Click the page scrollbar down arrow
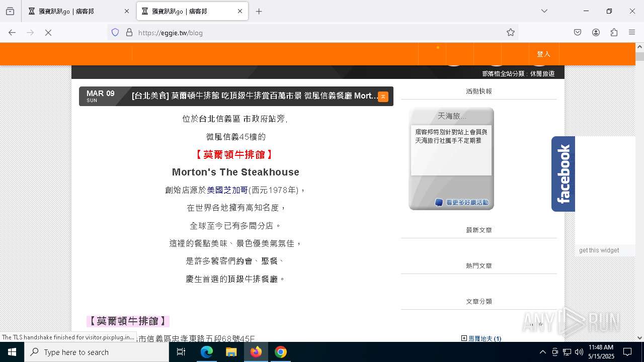Image resolution: width=644 pixels, height=362 pixels. pyautogui.click(x=639, y=338)
